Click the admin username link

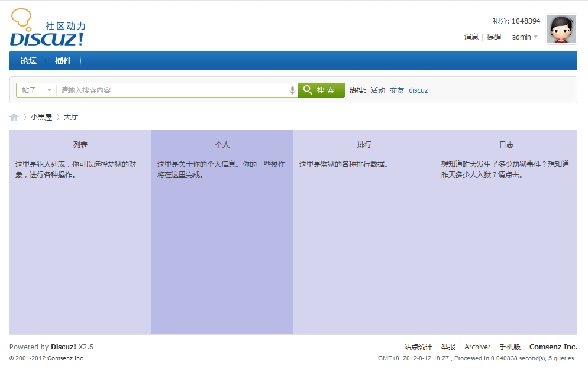pyautogui.click(x=521, y=37)
